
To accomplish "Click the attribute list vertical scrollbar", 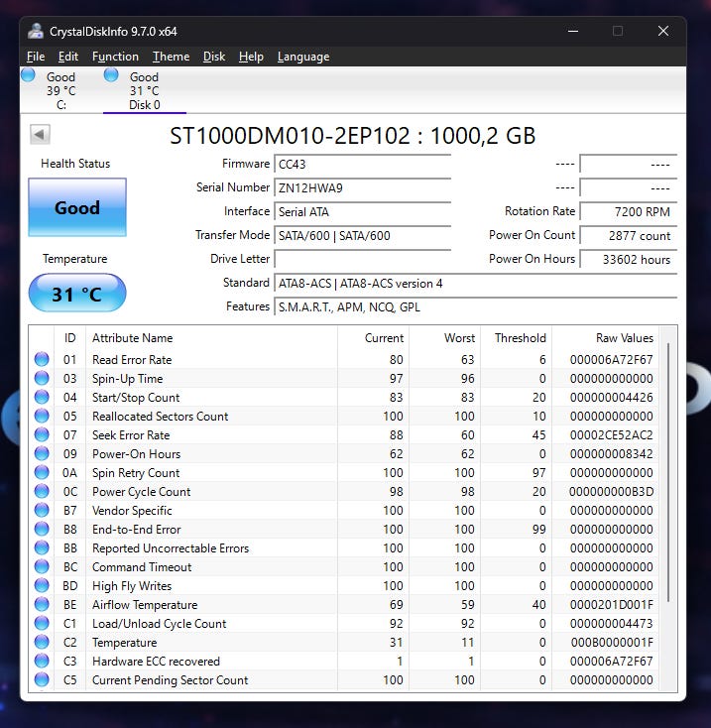I will click(x=668, y=473).
